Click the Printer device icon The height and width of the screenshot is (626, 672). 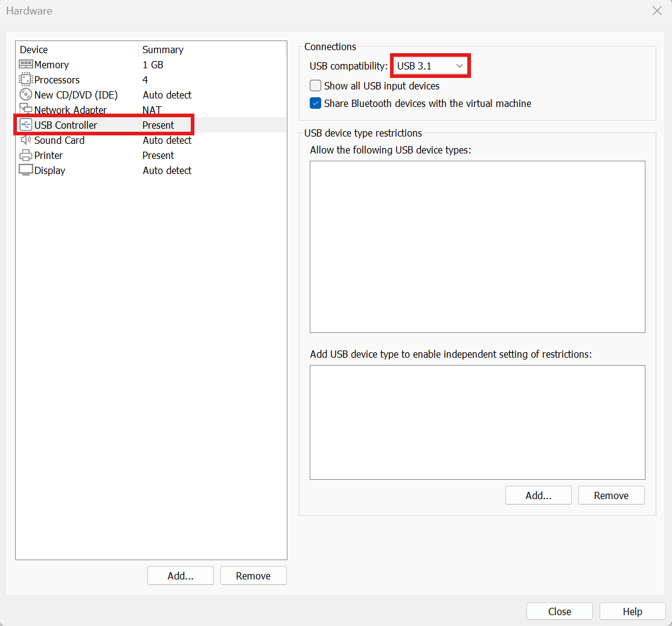(x=26, y=155)
